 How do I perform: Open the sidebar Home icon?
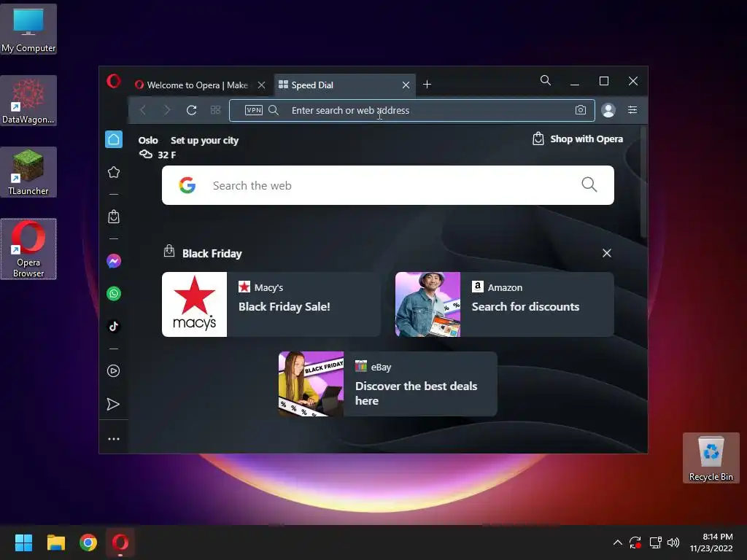[x=113, y=139]
